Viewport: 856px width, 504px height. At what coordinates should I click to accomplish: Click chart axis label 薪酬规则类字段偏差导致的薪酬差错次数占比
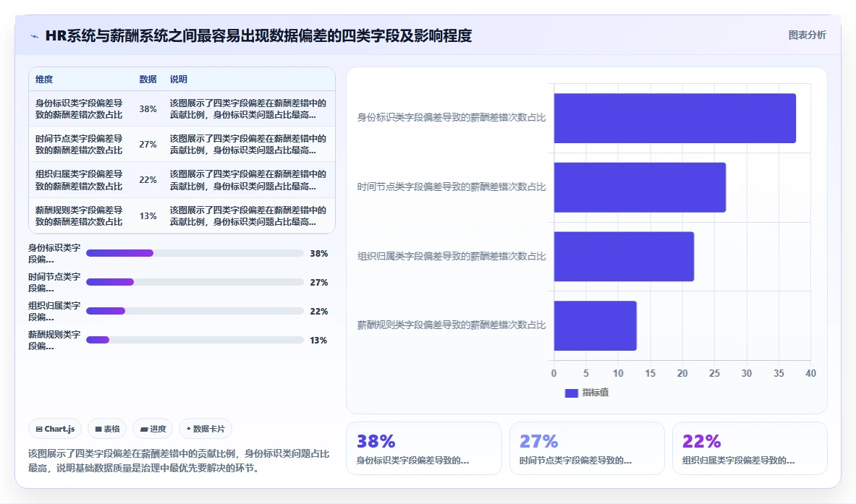(452, 325)
